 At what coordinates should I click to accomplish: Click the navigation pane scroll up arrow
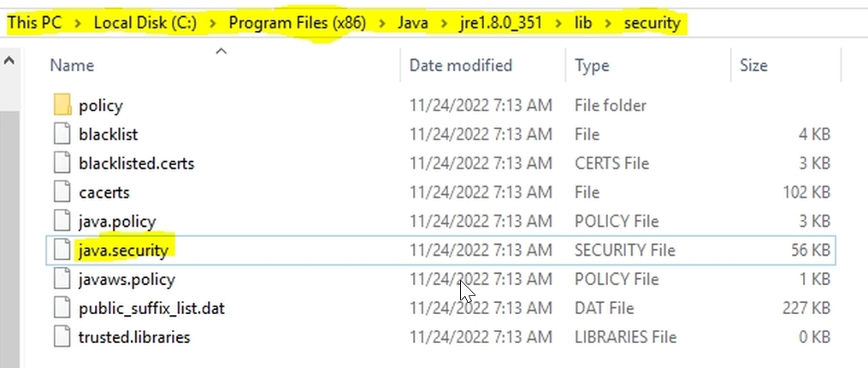[x=9, y=62]
